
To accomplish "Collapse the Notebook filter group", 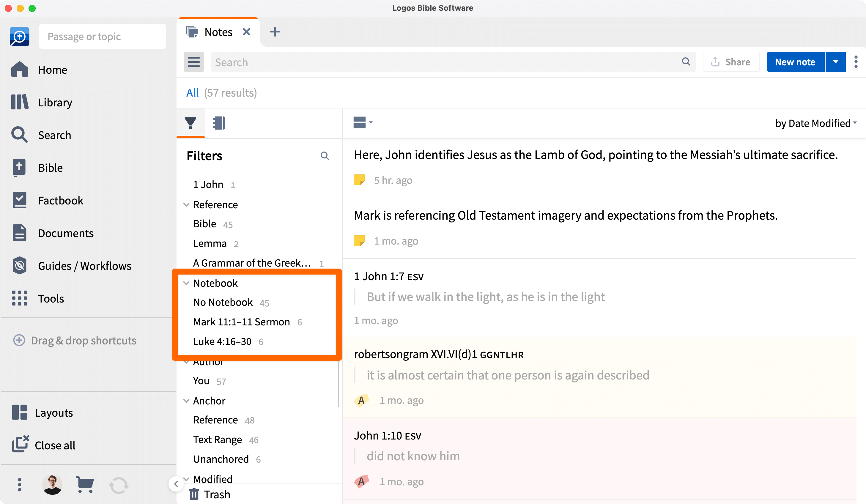I will click(x=186, y=283).
